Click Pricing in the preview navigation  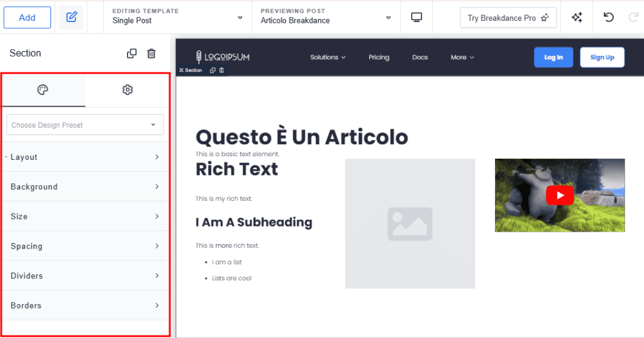pyautogui.click(x=379, y=57)
